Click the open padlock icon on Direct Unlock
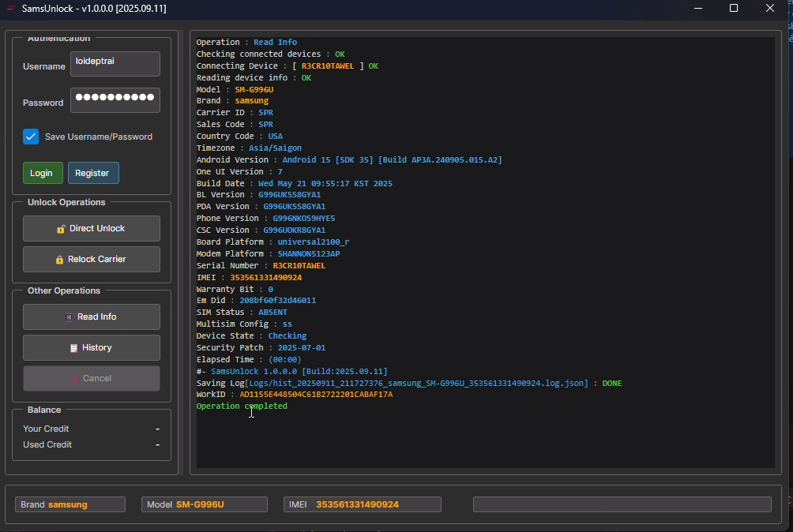Image resolution: width=793 pixels, height=532 pixels. [61, 229]
